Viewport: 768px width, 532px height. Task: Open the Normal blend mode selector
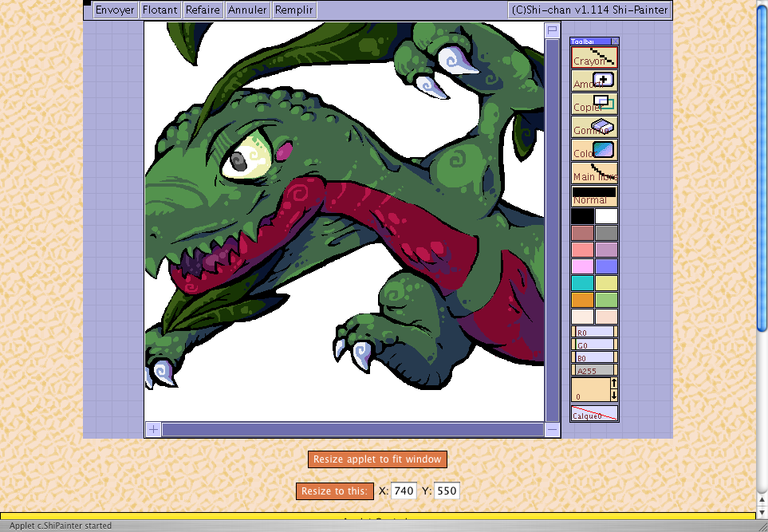pos(594,196)
